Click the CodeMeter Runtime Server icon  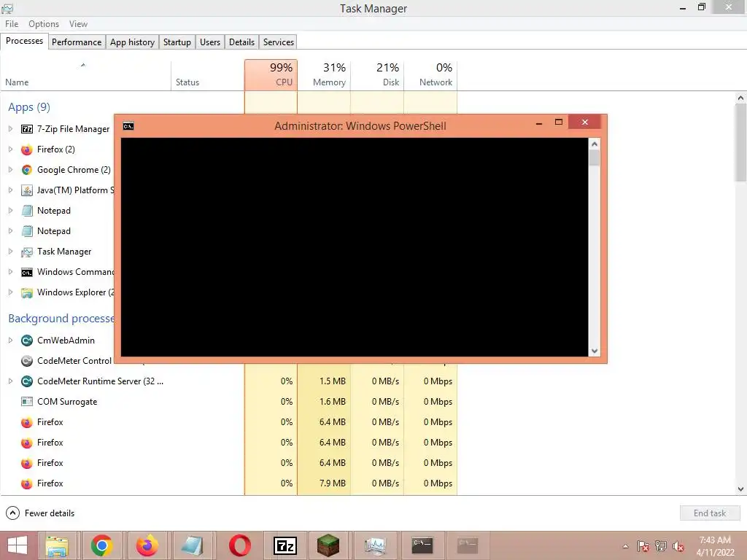coord(27,381)
